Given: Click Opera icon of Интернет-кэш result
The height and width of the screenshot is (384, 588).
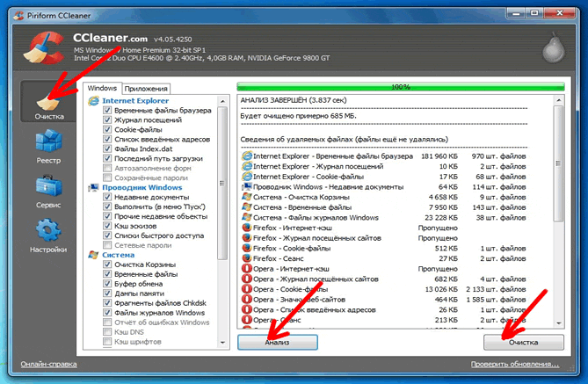Looking at the screenshot, I should pyautogui.click(x=247, y=269).
